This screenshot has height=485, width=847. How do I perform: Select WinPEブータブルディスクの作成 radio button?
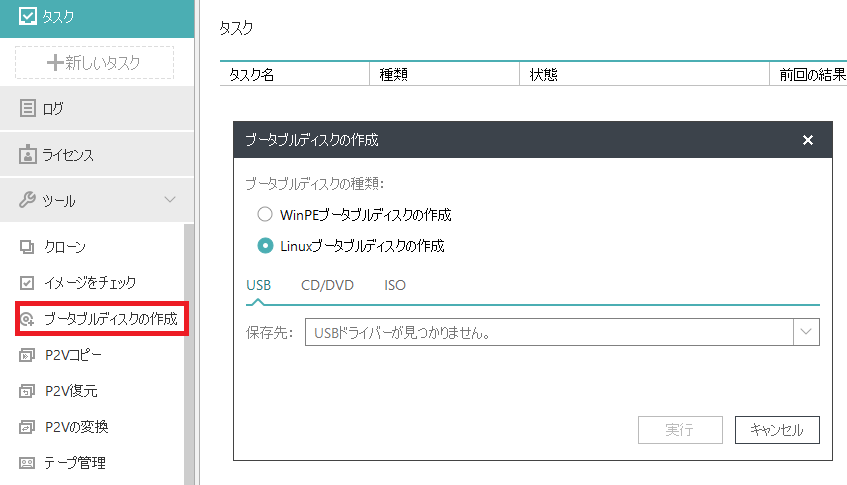(265, 214)
